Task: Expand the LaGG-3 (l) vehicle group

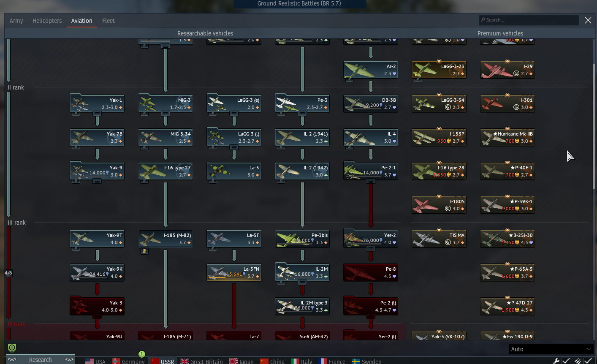Action: (234, 147)
